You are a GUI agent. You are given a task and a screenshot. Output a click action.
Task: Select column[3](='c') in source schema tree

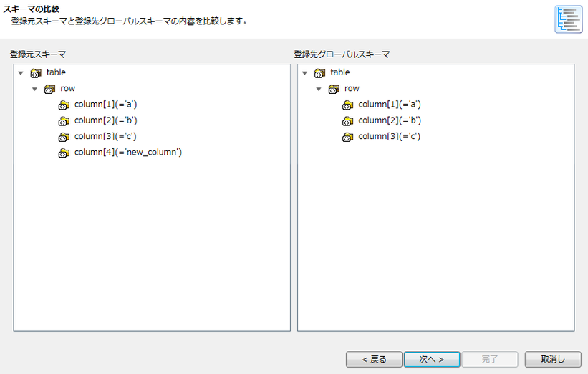[105, 136]
